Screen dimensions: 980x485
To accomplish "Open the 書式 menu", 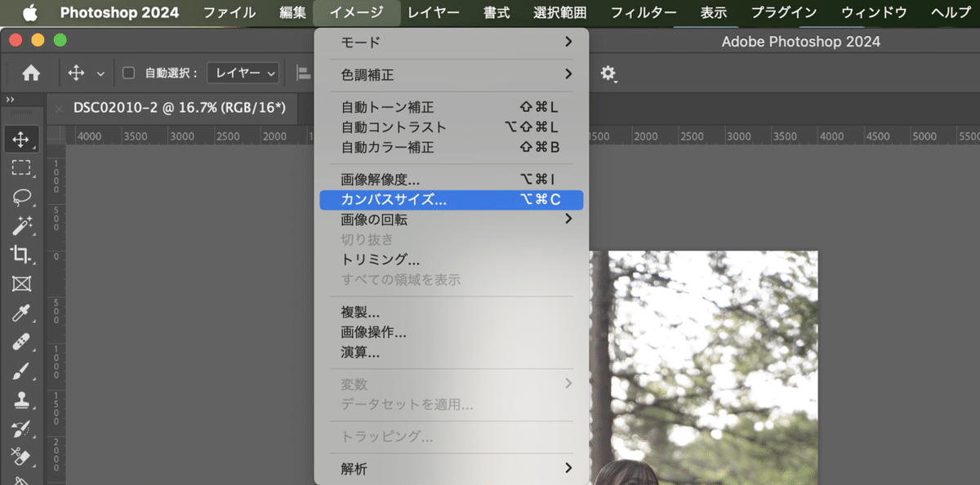I will coord(497,12).
